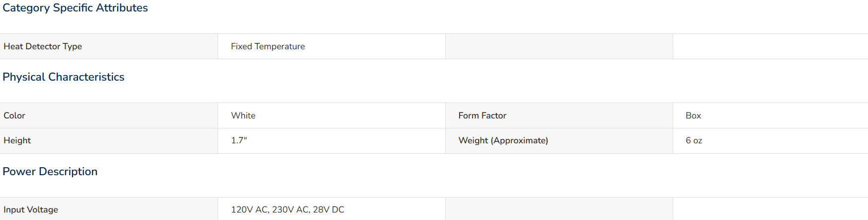Click the Fixed Temperature value

(268, 46)
